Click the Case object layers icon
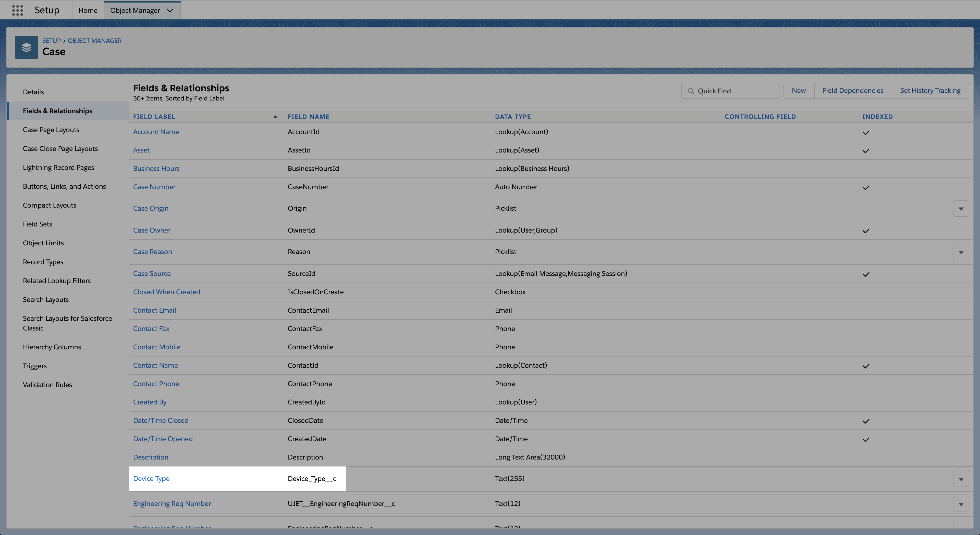 tap(26, 47)
